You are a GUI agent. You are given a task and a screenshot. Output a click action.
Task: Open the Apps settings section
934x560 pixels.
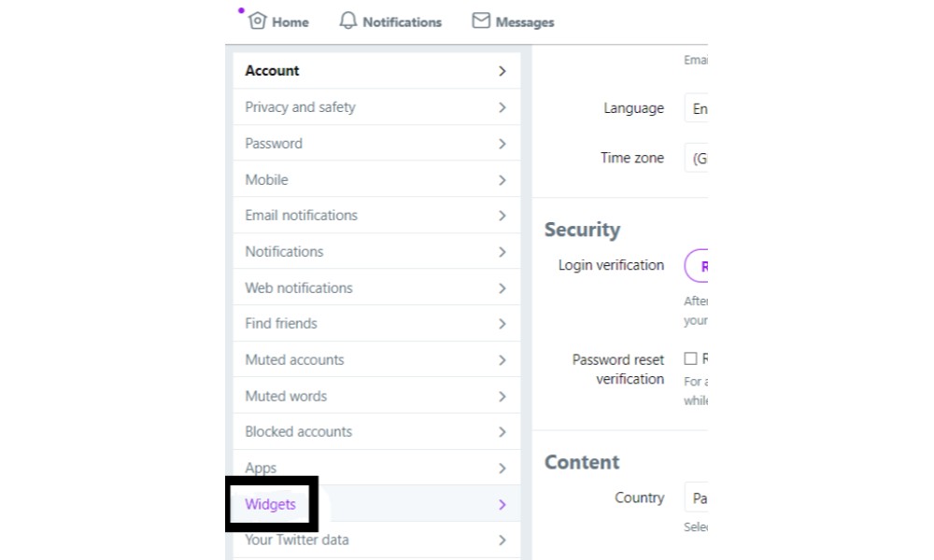tap(376, 468)
